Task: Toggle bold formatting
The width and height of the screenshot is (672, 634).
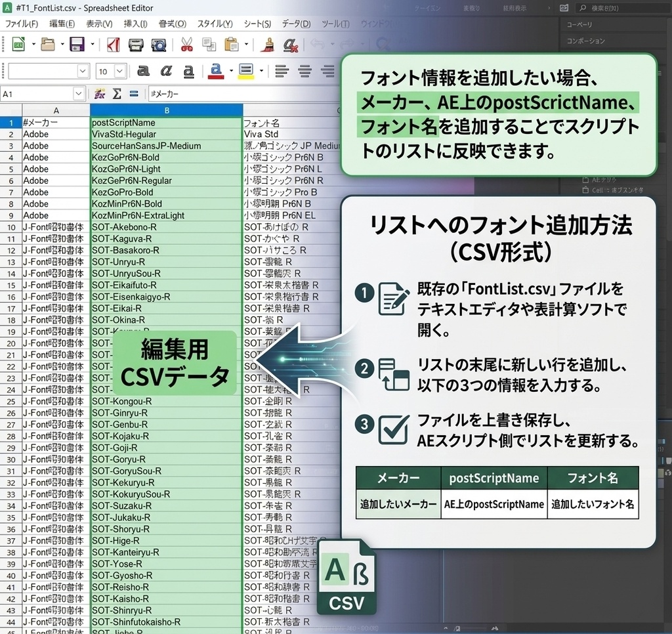Action: tap(143, 71)
